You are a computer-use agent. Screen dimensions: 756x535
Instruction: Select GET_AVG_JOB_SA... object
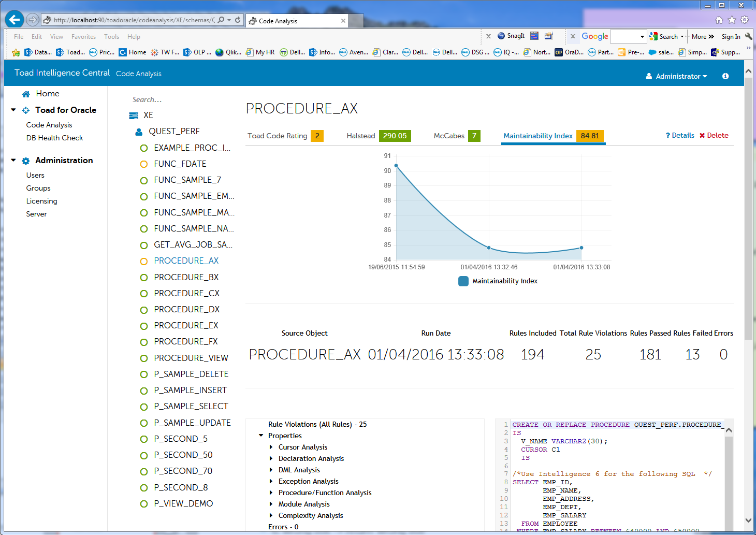193,244
